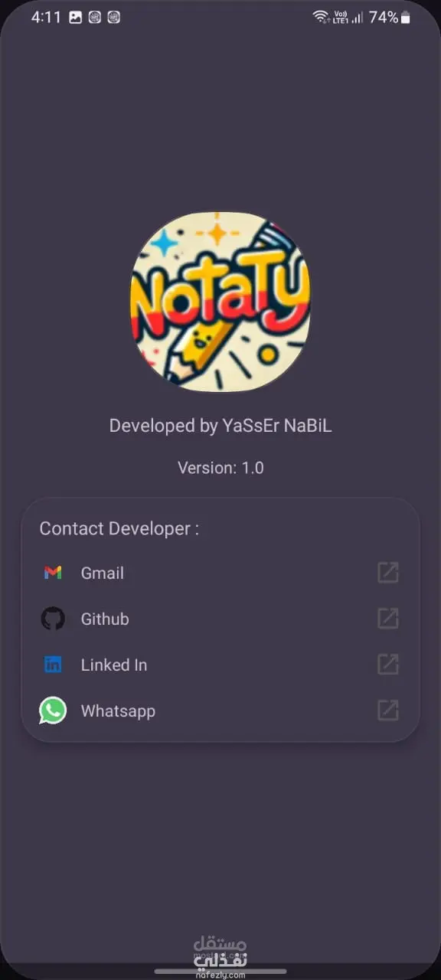
Task: Tap the LinkedIn logo icon
Action: [x=53, y=665]
